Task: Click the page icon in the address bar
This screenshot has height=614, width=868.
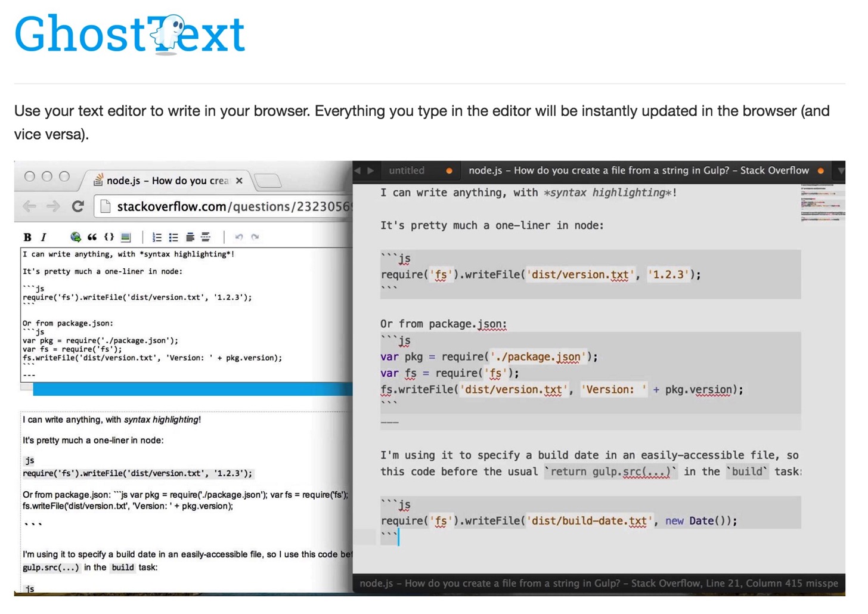Action: click(x=106, y=207)
